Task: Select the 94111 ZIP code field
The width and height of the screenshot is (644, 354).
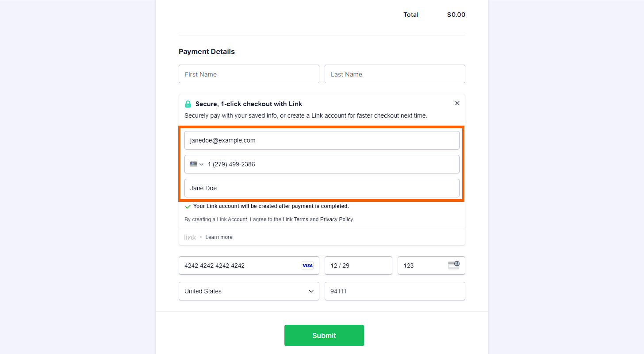Action: coord(395,291)
